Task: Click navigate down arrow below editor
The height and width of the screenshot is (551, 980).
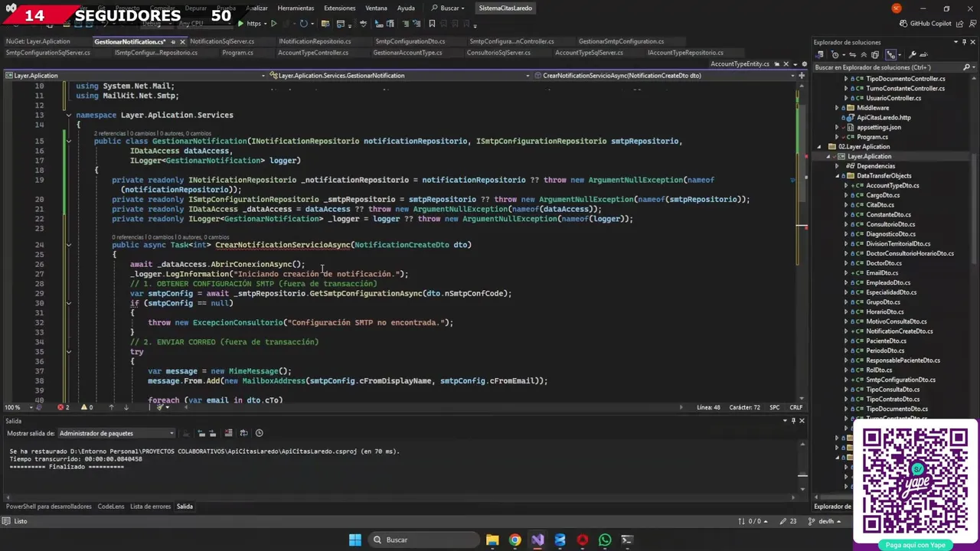Action: click(x=126, y=407)
